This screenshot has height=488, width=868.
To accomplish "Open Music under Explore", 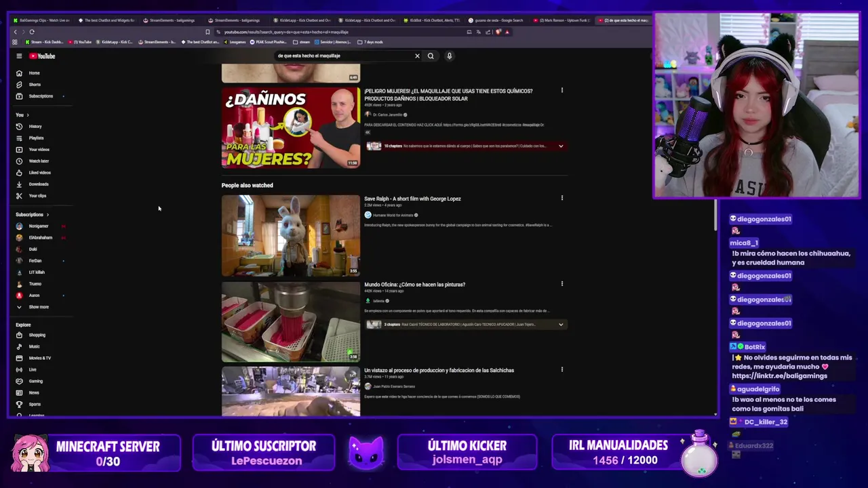I will pyautogui.click(x=28, y=347).
